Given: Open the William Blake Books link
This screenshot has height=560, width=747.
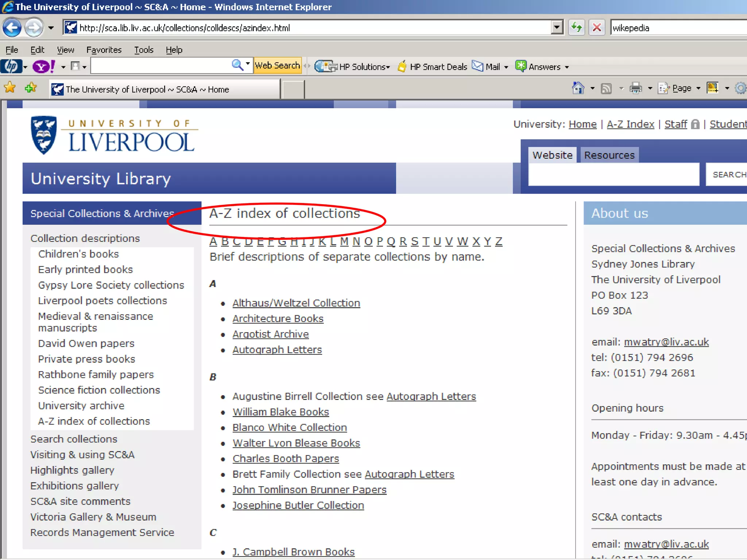Looking at the screenshot, I should pyautogui.click(x=280, y=412).
